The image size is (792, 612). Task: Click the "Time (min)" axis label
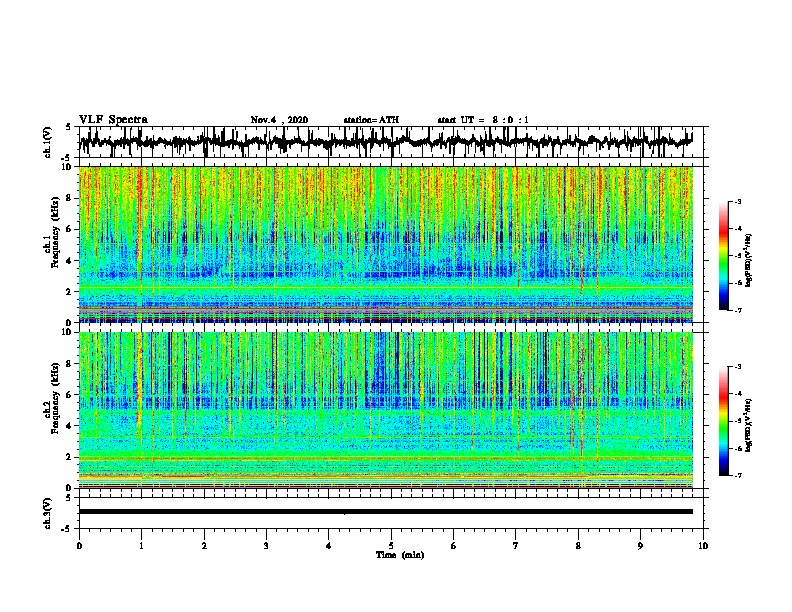(400, 555)
